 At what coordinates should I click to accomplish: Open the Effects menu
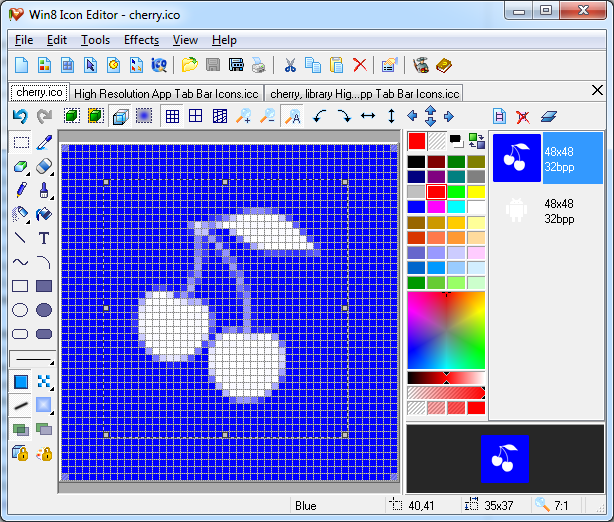(x=141, y=40)
